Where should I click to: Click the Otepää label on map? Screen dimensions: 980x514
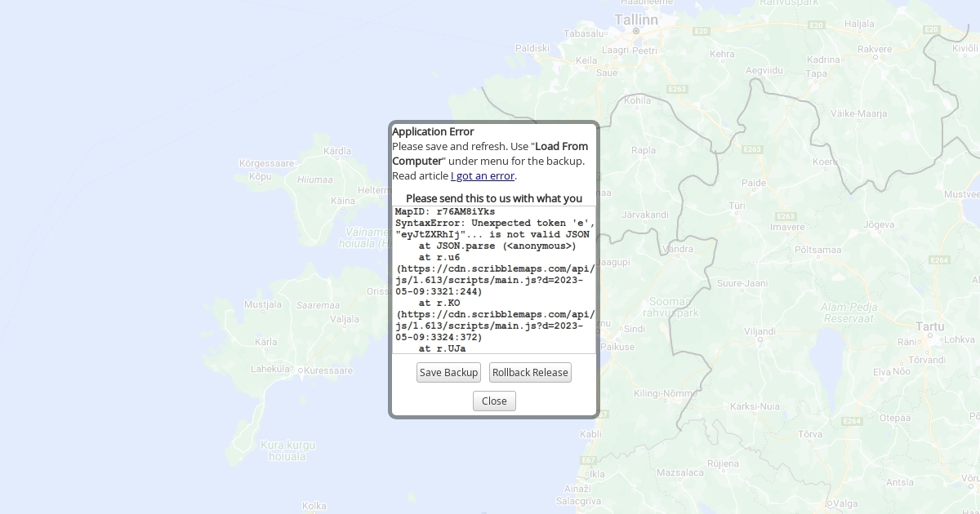click(x=894, y=417)
